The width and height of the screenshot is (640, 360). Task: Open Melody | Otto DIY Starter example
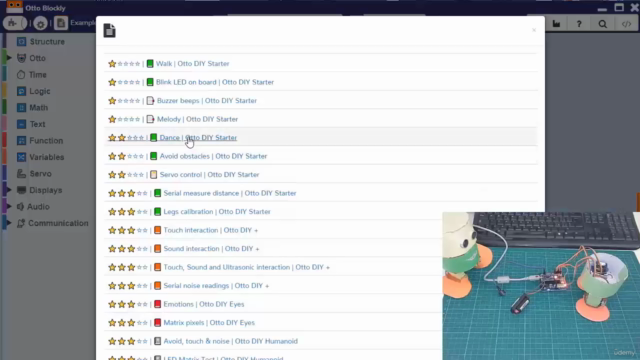click(x=197, y=119)
